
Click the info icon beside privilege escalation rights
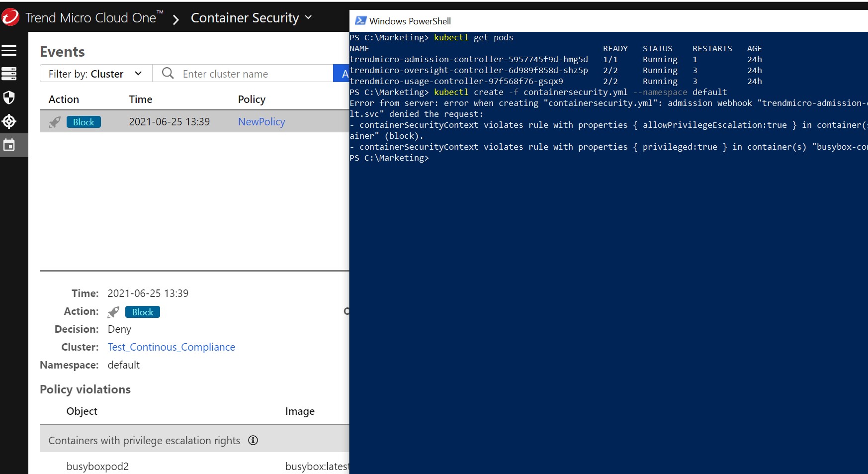coord(253,440)
